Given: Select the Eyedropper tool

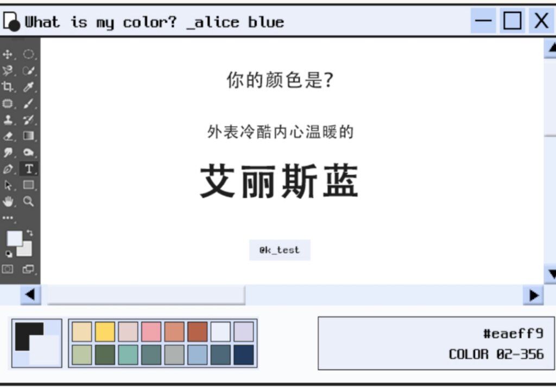Looking at the screenshot, I should pos(28,86).
